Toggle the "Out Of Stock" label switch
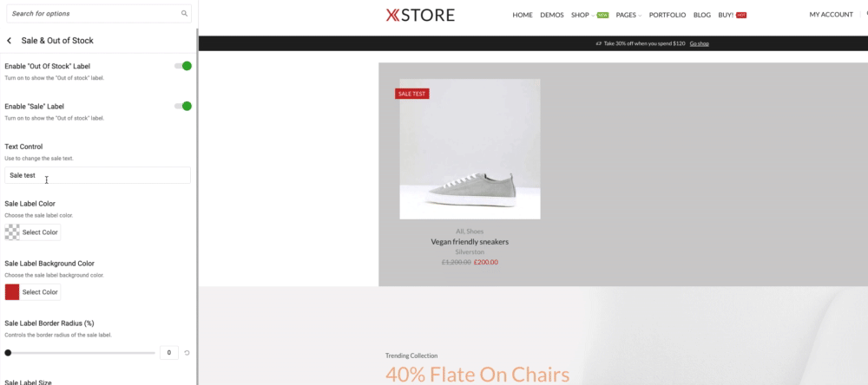The image size is (868, 385). tap(183, 66)
